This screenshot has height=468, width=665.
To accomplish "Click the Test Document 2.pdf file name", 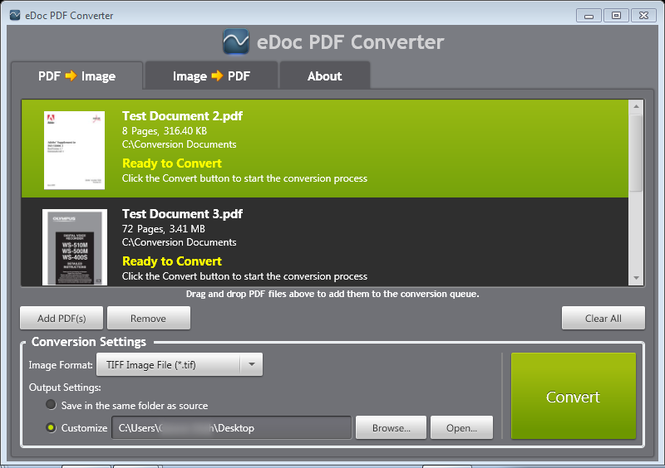I will pyautogui.click(x=182, y=116).
